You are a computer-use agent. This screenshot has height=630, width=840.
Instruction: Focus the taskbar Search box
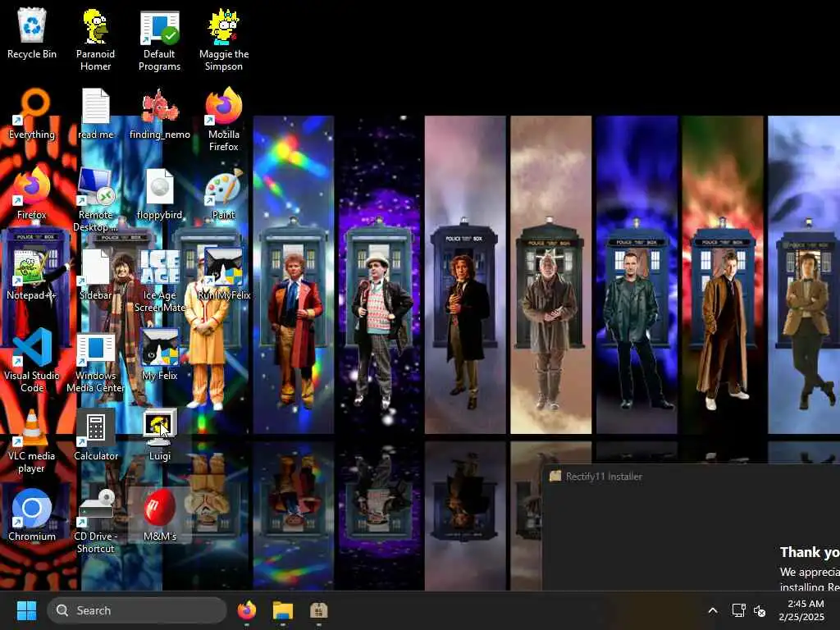click(x=137, y=610)
